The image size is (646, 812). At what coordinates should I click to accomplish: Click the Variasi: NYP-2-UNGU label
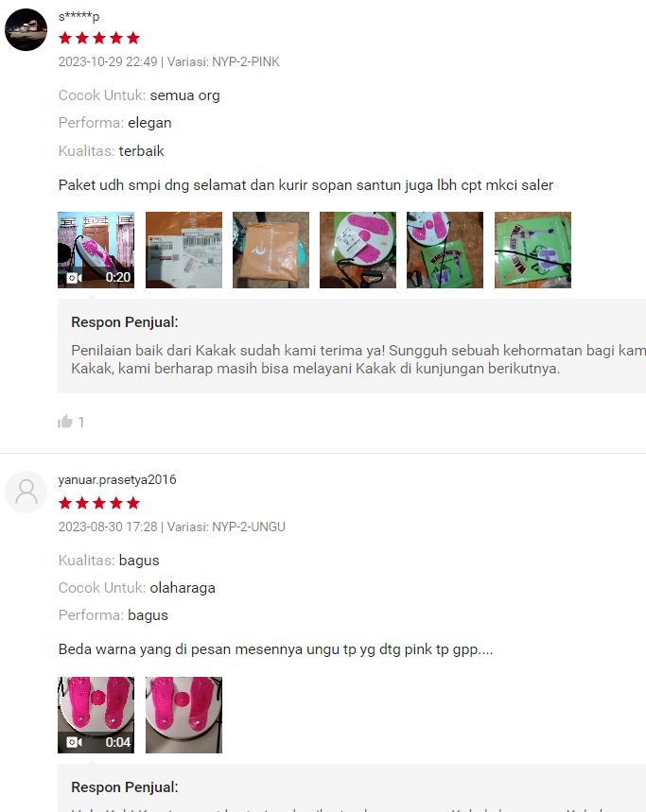pyautogui.click(x=226, y=527)
